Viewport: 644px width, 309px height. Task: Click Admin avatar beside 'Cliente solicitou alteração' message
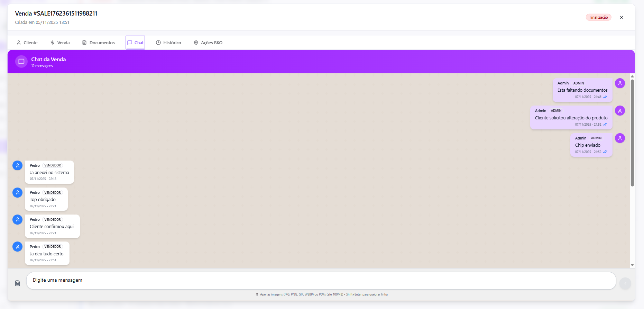click(x=620, y=111)
